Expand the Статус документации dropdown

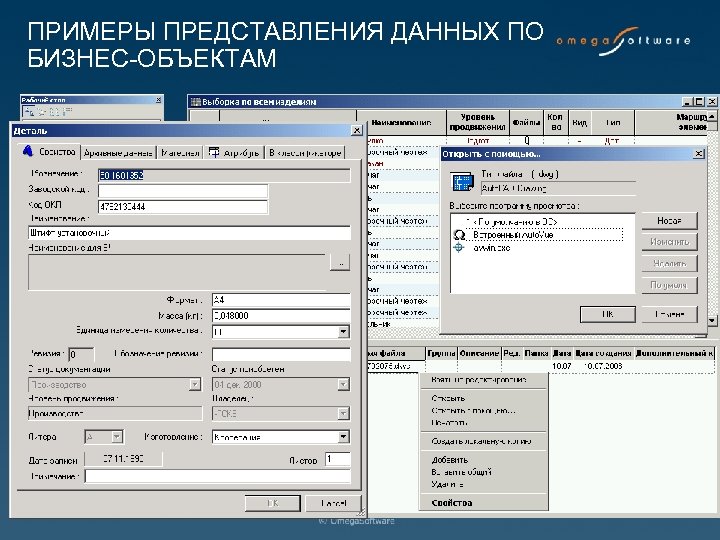click(195, 384)
